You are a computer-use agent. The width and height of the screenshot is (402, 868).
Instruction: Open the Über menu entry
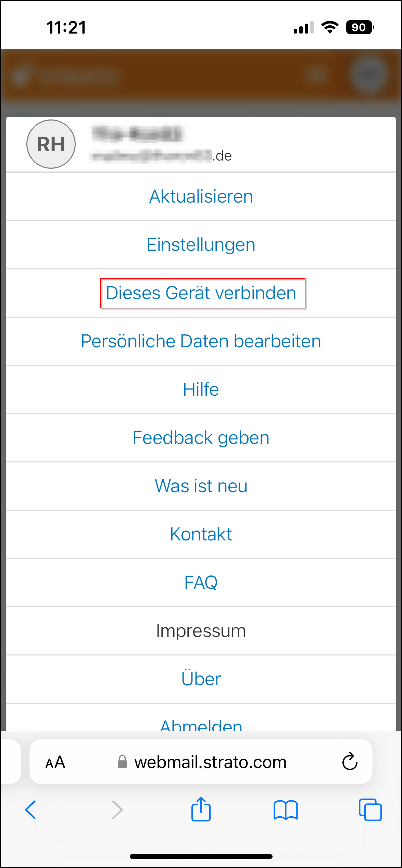[201, 679]
